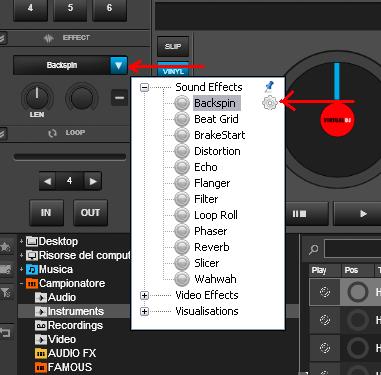Click the LEN effect knob

37,98
